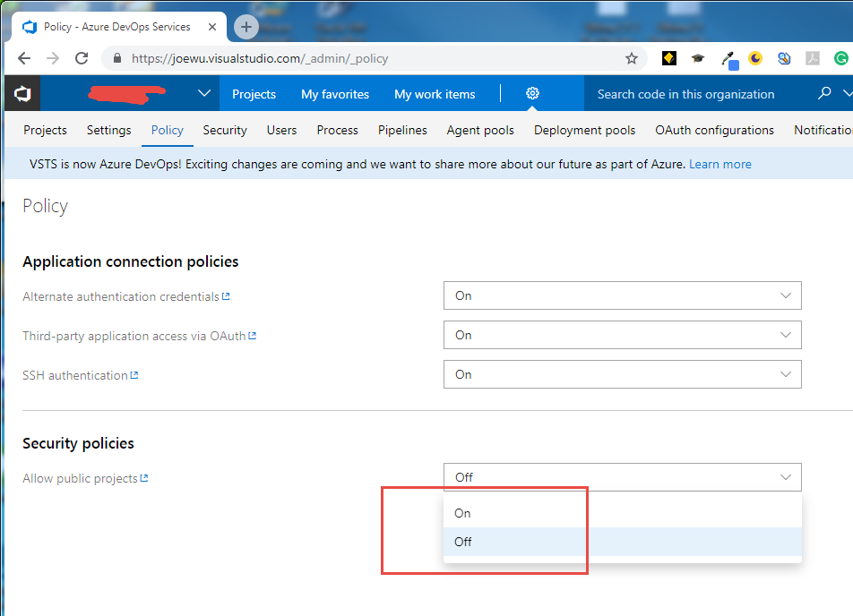Open Third-party OAuth access help link icon
The image size is (853, 616).
tap(253, 336)
